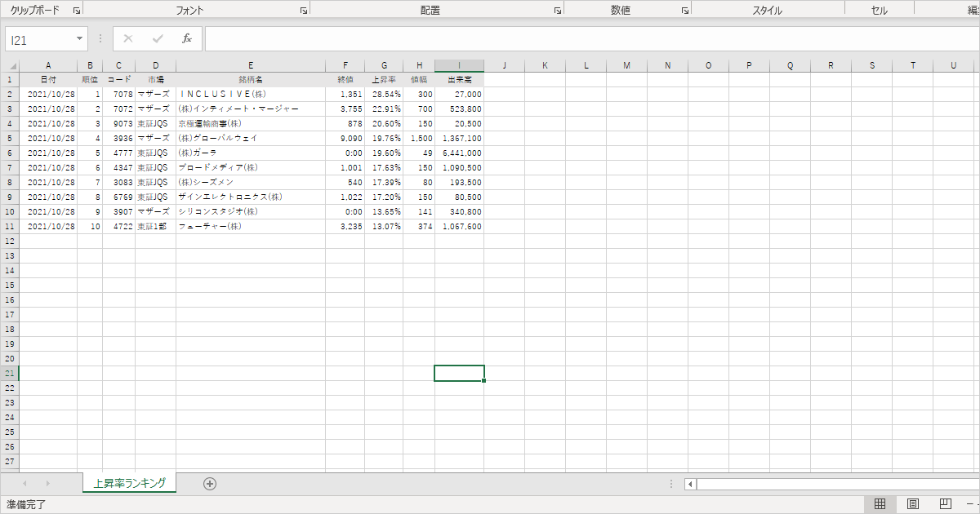Click cell ＩＮＣＬＵＳＩＶＥ(株)
Image resolution: width=980 pixels, height=514 pixels.
[251, 95]
